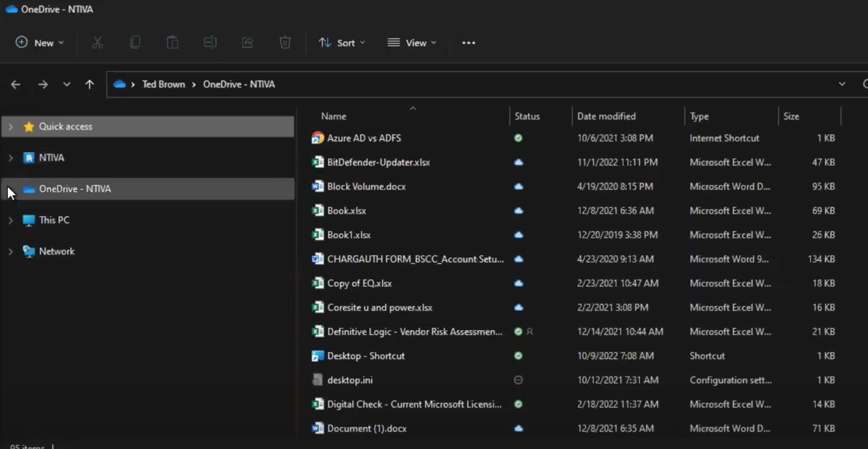The image size is (868, 449).
Task: Click the OneDrive cloud icon in the navigation pane
Action: click(x=29, y=189)
